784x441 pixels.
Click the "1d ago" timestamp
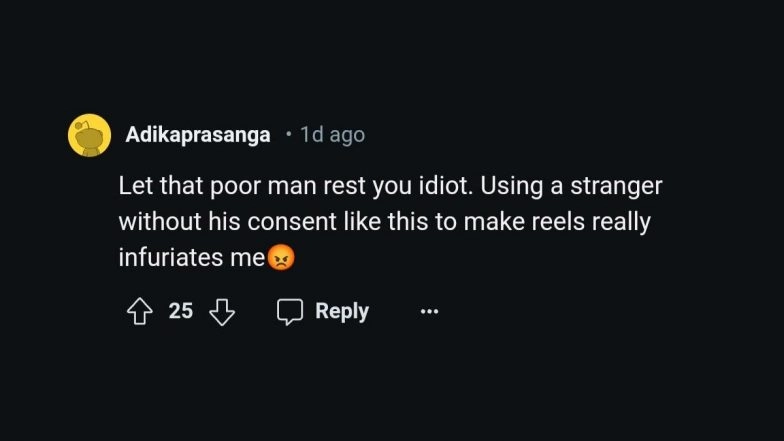(332, 135)
